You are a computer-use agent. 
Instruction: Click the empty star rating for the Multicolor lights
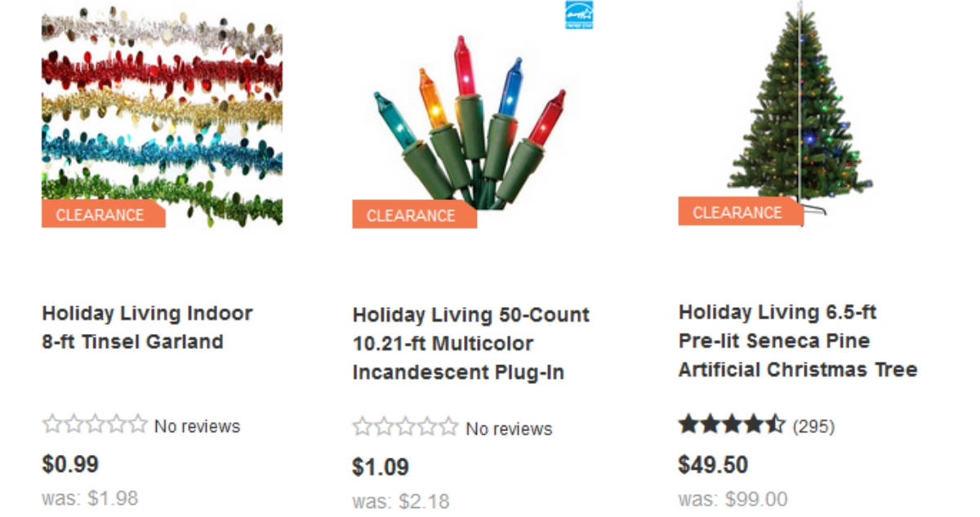click(x=405, y=427)
